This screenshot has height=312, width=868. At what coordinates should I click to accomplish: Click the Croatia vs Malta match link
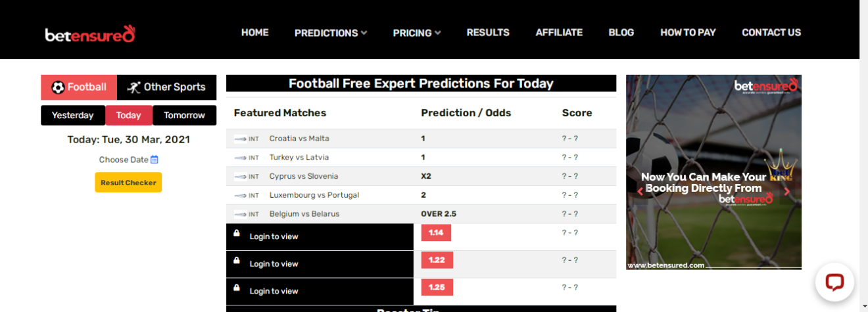[x=299, y=139]
